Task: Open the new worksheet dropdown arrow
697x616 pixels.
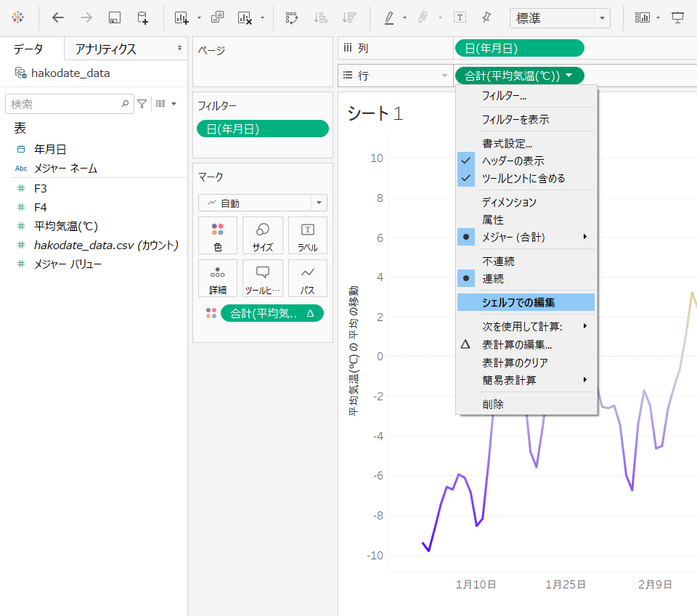Action: pyautogui.click(x=199, y=17)
